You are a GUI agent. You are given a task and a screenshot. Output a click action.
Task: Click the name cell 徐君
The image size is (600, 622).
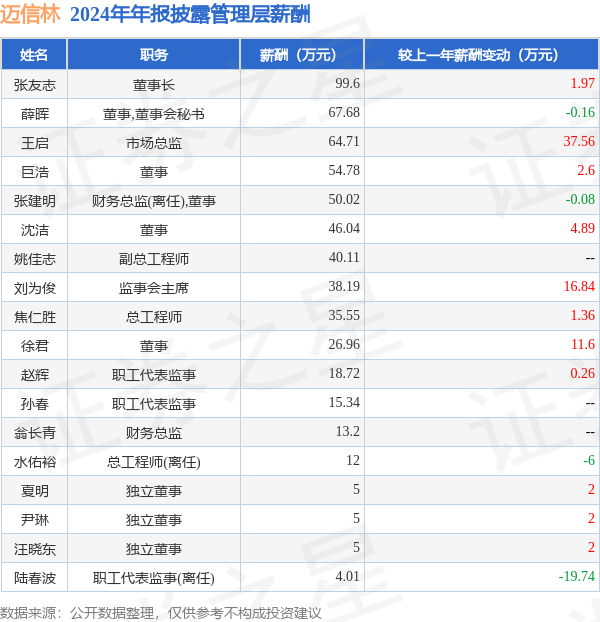coord(35,346)
